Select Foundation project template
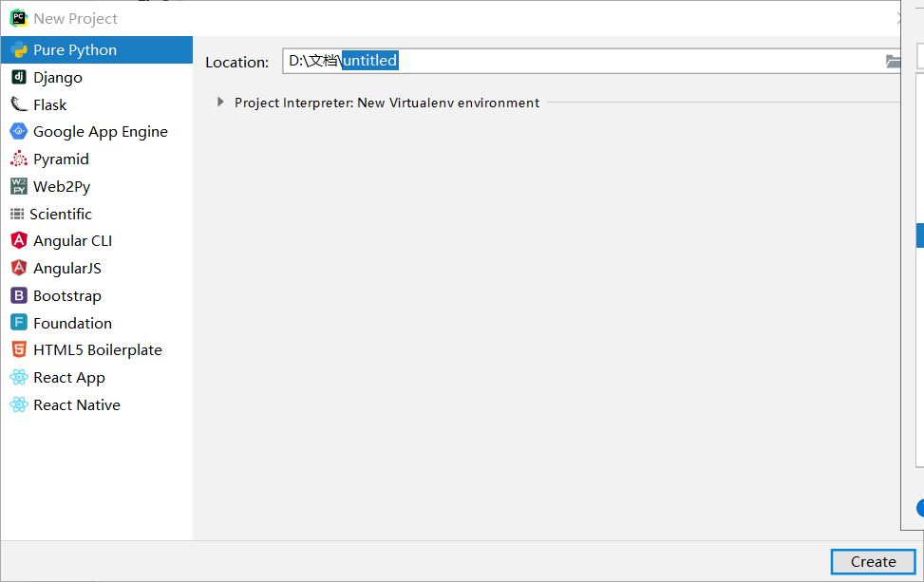This screenshot has width=924, height=582. [72, 323]
